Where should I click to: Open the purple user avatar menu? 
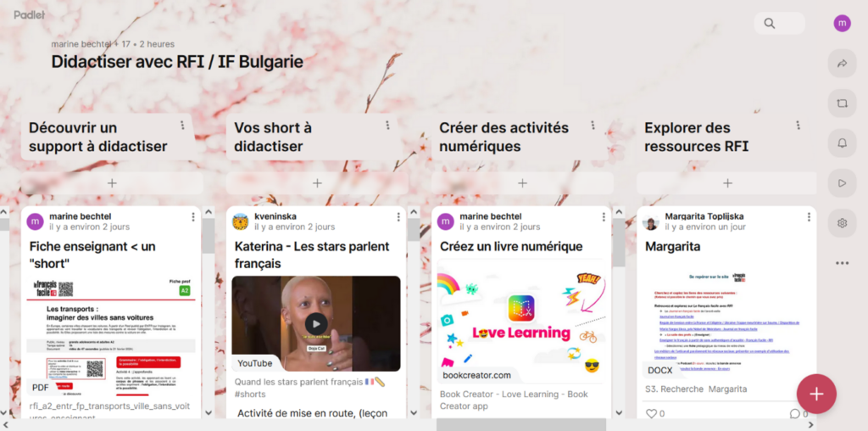coord(842,23)
